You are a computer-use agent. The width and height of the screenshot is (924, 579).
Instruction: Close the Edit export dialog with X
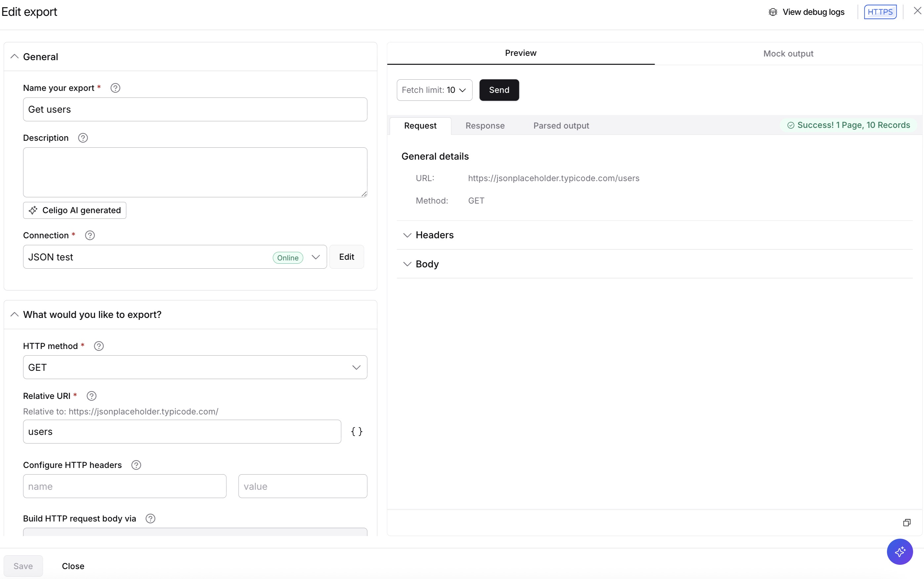(917, 11)
